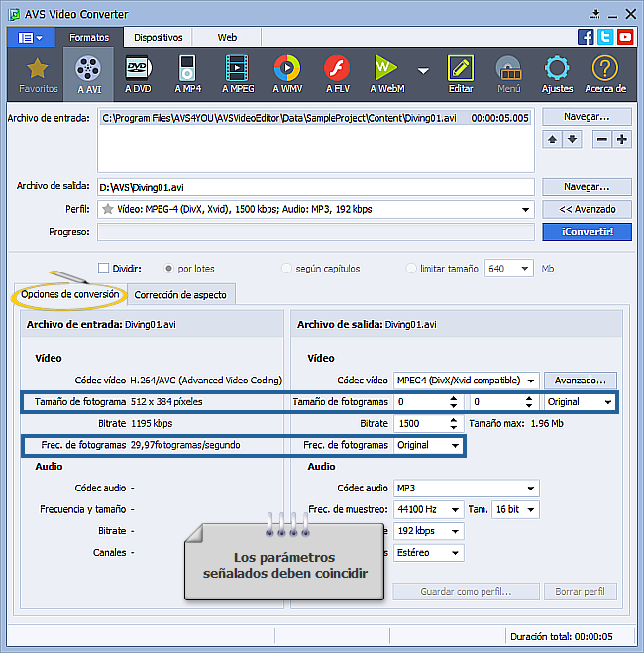
Task: Open the YouTube channel icon
Action: (x=625, y=37)
